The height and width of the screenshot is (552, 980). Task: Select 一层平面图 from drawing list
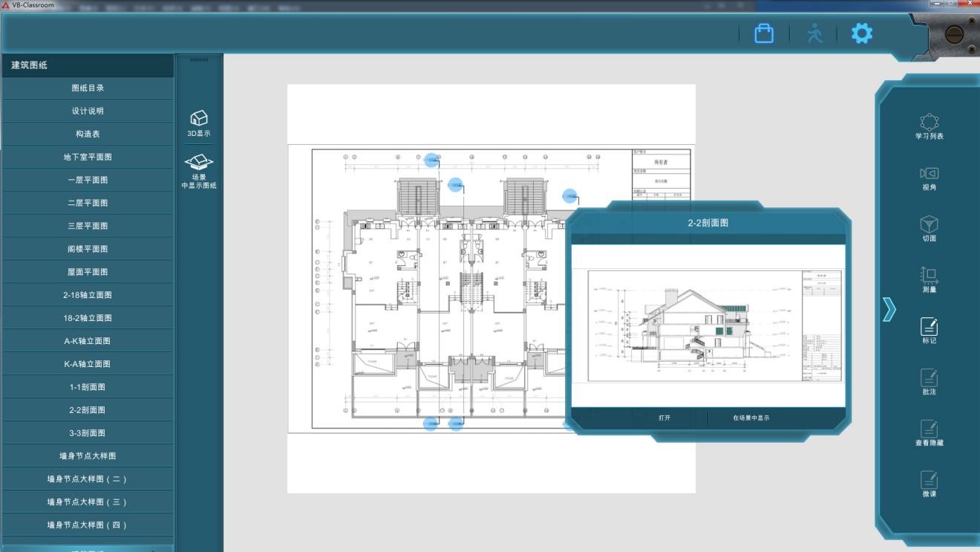[88, 180]
